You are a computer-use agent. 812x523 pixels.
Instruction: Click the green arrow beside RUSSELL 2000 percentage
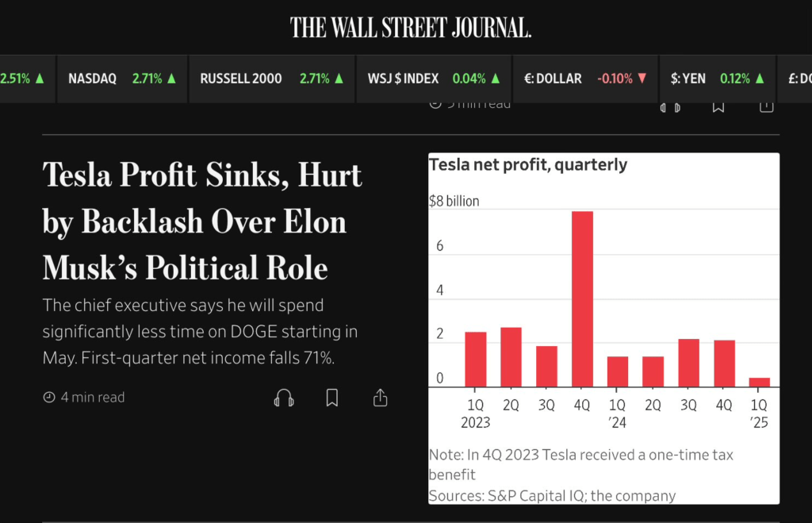click(339, 79)
